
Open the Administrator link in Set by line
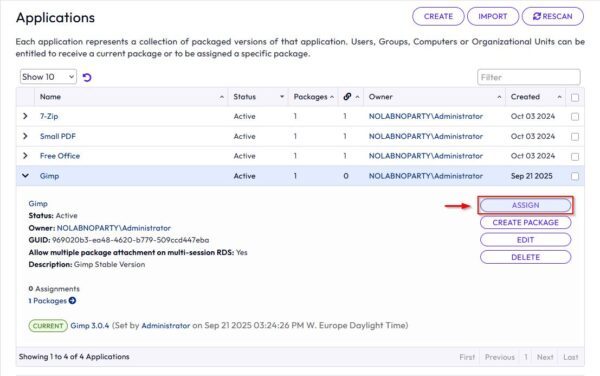coord(166,326)
